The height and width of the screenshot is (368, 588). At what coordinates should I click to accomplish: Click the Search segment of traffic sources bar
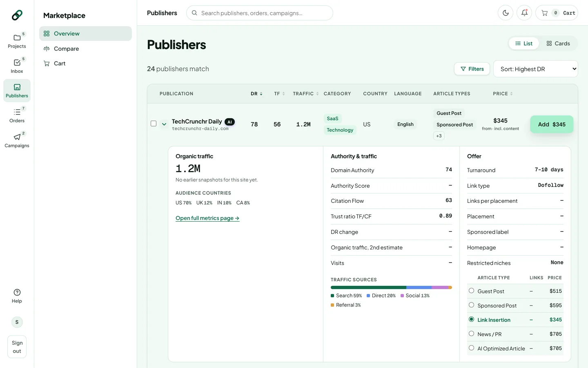pos(368,287)
